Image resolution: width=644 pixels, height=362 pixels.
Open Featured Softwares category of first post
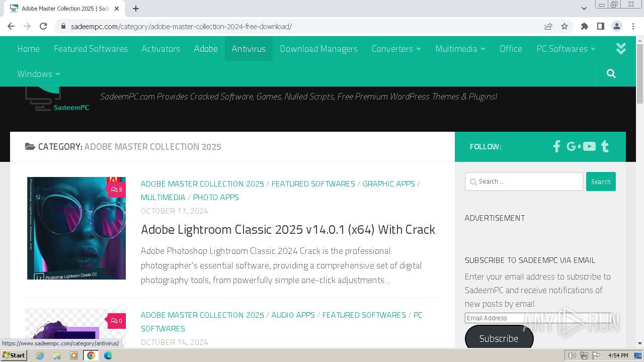coord(313,184)
